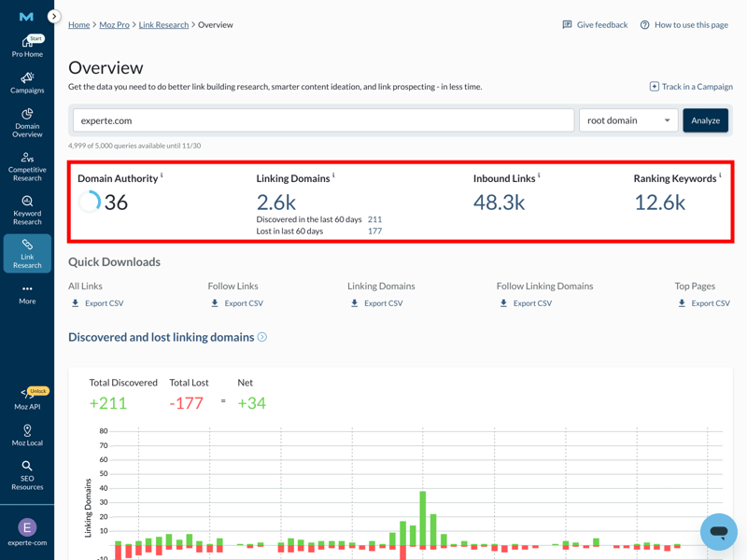Viewport: 747px width, 560px height.
Task: Open Keyword Research tool
Action: (27, 210)
